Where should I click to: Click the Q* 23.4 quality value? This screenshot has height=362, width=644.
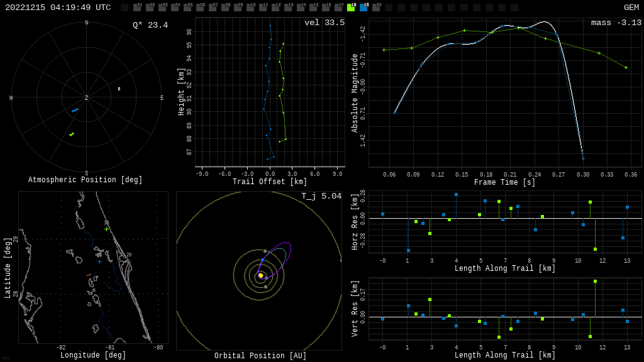tap(150, 25)
